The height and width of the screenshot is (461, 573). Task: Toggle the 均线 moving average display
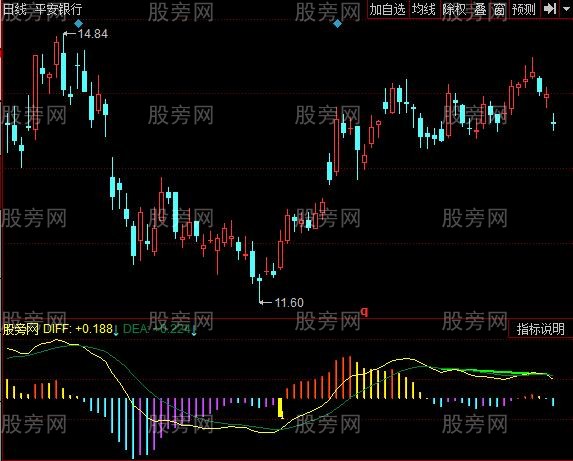pyautogui.click(x=423, y=9)
